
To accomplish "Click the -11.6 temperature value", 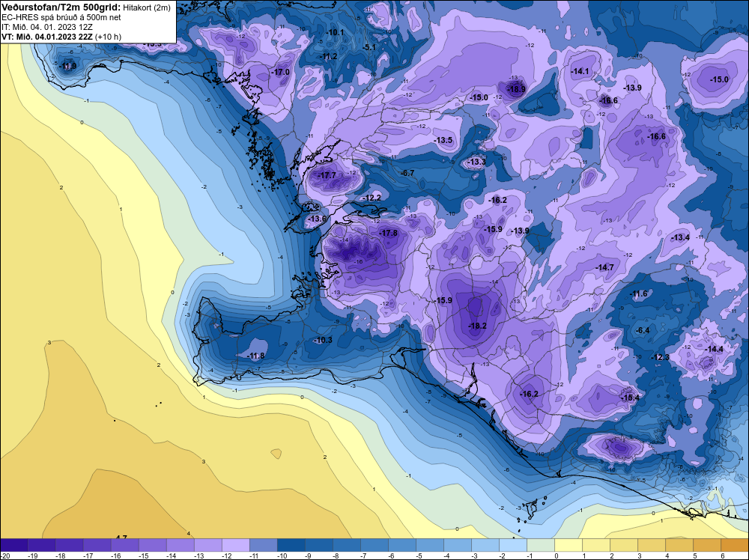I will point(639,293).
